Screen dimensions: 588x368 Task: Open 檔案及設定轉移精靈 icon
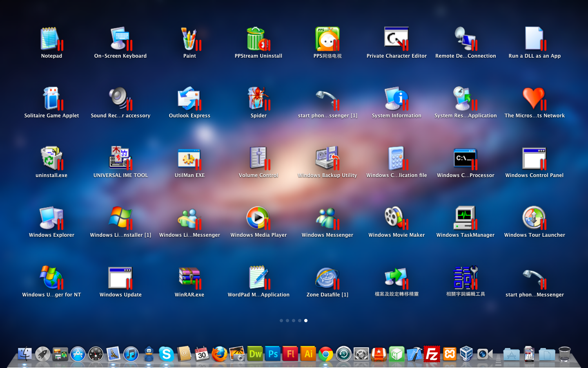click(x=396, y=278)
